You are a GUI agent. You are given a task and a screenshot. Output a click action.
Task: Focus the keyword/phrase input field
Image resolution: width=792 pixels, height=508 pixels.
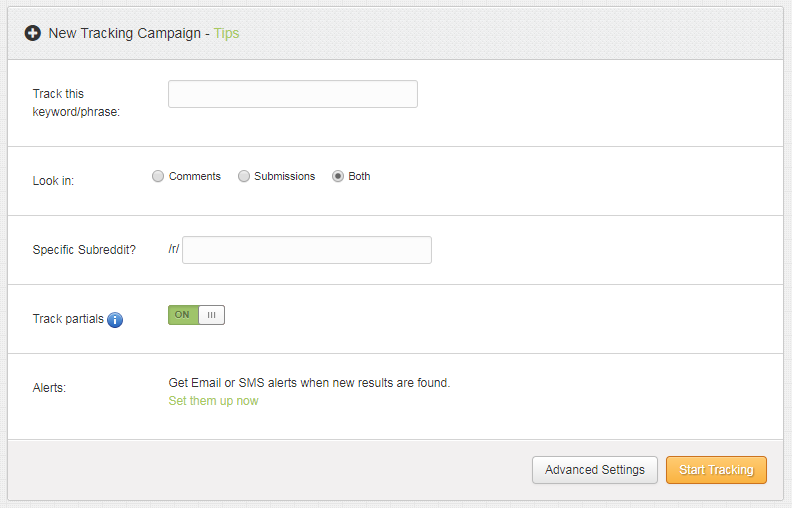click(x=293, y=94)
